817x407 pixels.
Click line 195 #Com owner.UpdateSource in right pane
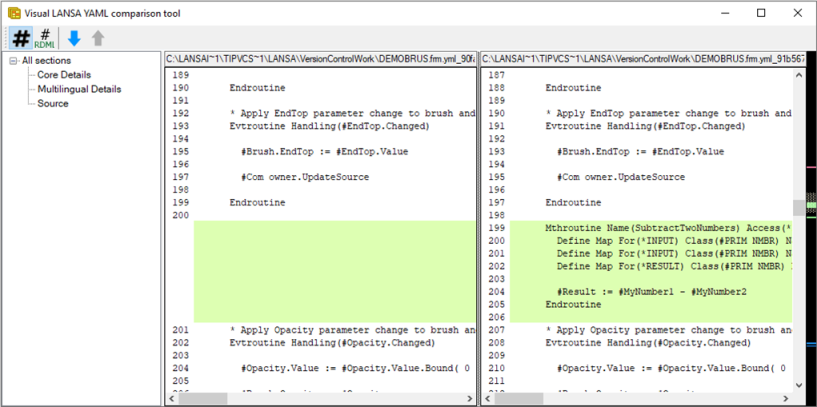tap(621, 177)
